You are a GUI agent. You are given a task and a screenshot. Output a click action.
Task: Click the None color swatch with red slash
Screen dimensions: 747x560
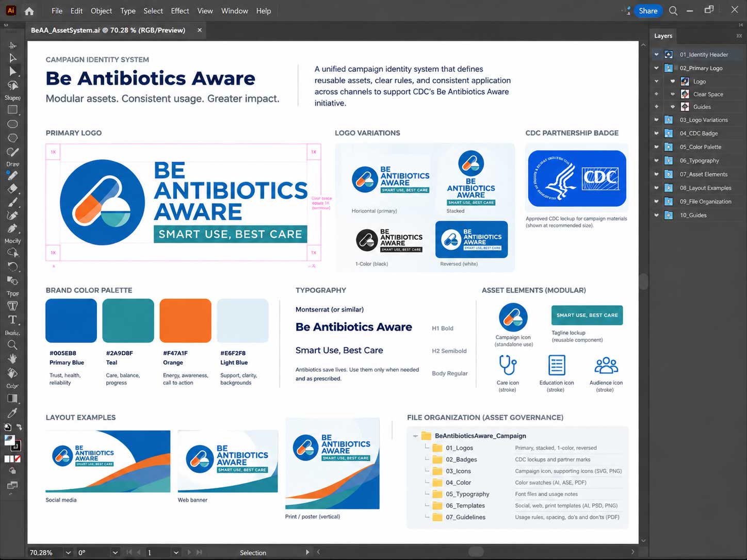[17, 459]
